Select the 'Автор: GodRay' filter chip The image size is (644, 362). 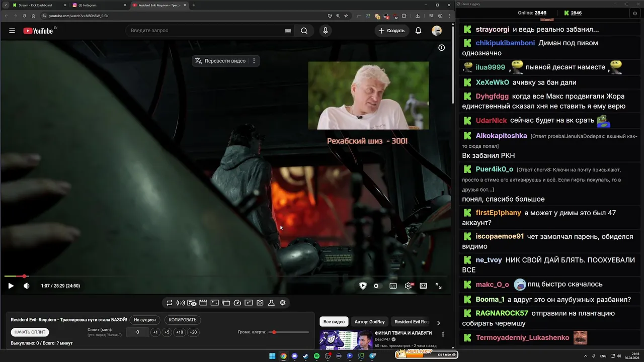[369, 322]
